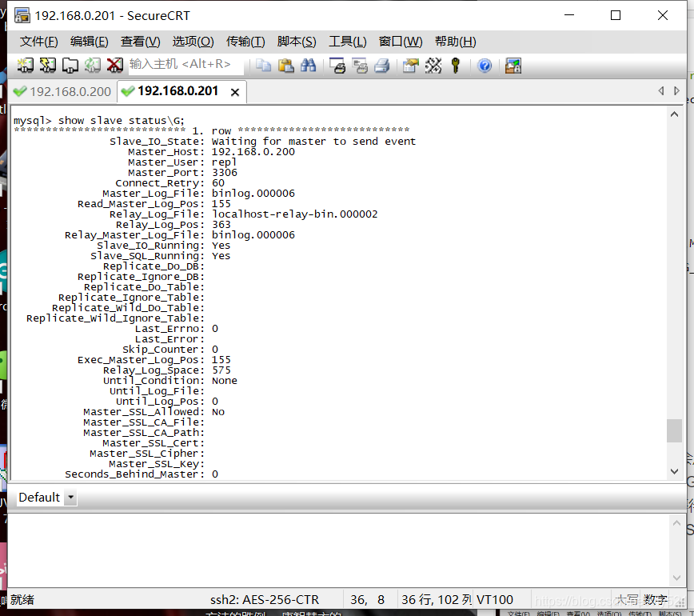
Task: Click inside the lower chat input area
Action: tap(338, 550)
